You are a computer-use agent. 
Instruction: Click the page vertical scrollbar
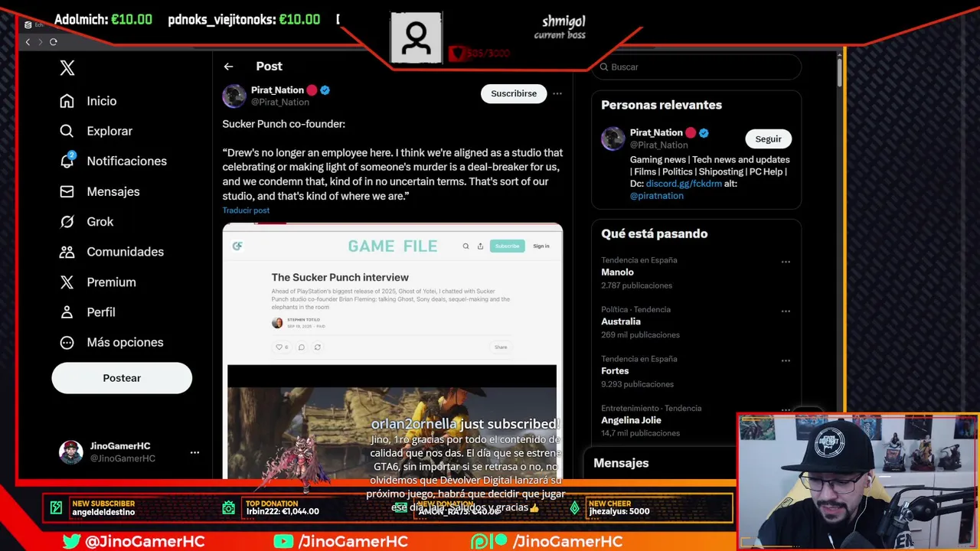[x=840, y=73]
